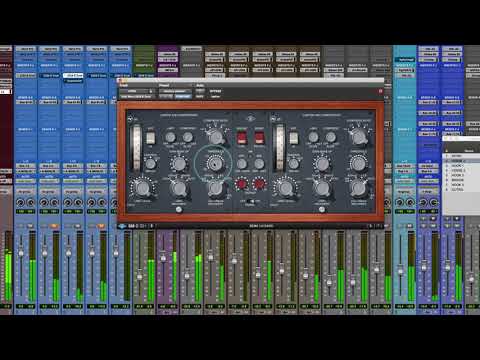The height and width of the screenshot is (360, 480).
Task: Click the purple track volume fader
Action: coord(163,258)
